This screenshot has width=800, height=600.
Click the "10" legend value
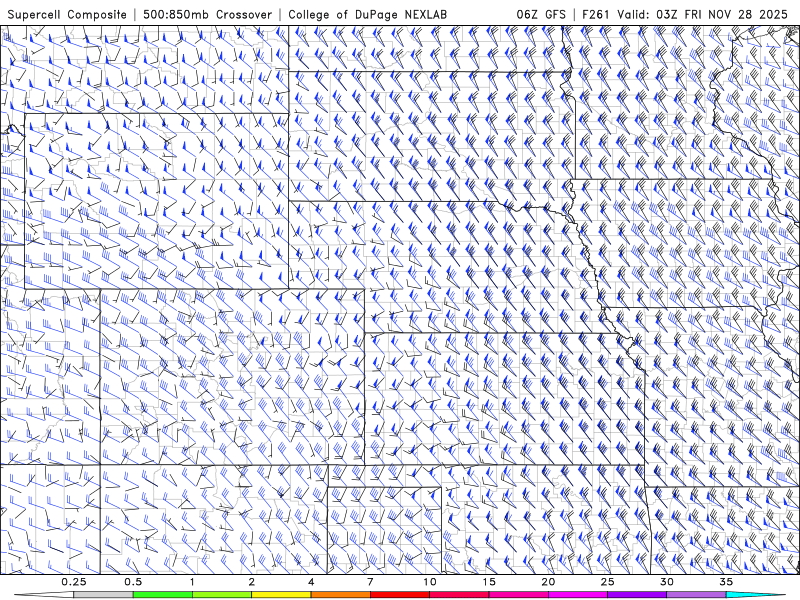[x=430, y=582]
